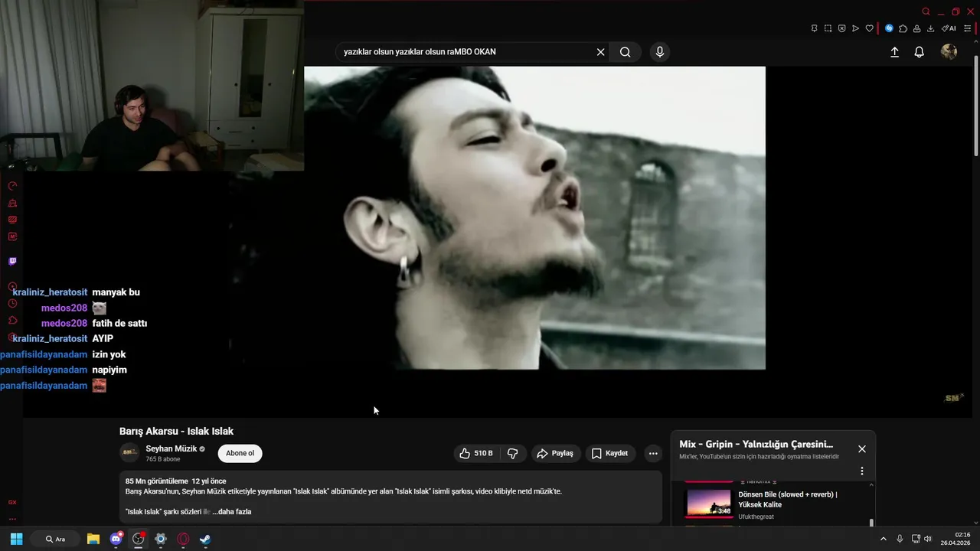Click the Mix playlist panel scrollbar
The image size is (980, 551).
point(871,523)
